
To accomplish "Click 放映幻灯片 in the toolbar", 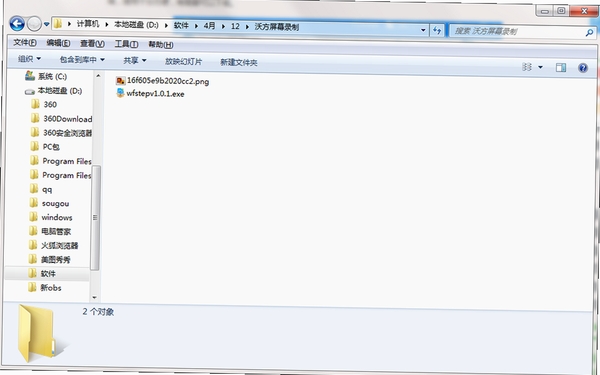I will click(183, 61).
